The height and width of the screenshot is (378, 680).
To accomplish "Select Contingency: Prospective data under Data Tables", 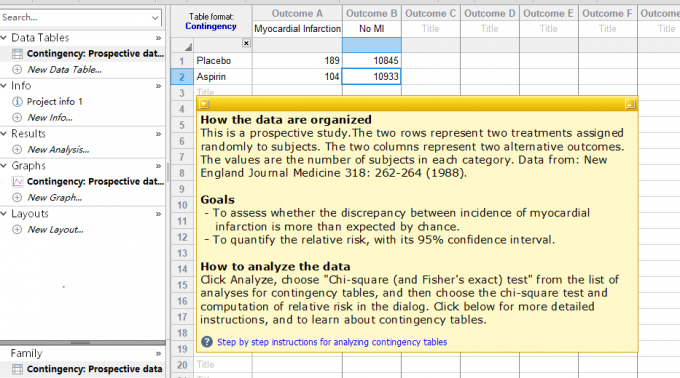I will [x=95, y=54].
